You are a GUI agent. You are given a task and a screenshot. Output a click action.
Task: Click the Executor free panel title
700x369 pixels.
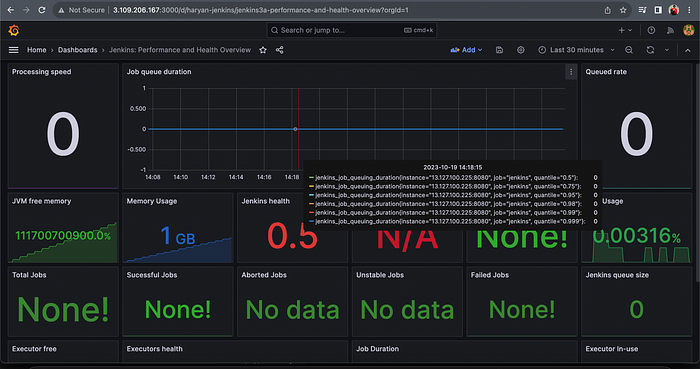[34, 349]
